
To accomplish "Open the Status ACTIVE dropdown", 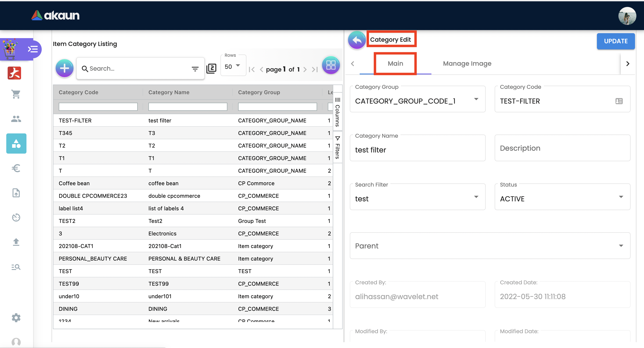I will coord(621,197).
